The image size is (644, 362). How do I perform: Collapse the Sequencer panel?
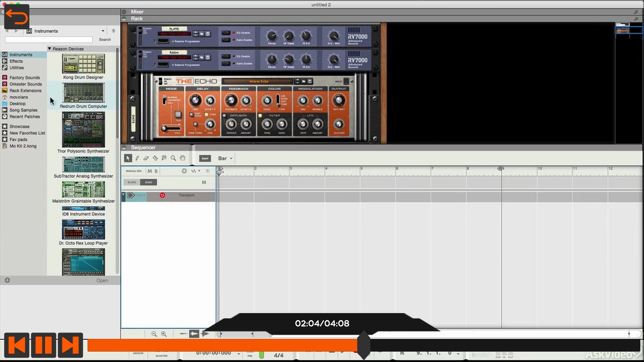(x=124, y=147)
